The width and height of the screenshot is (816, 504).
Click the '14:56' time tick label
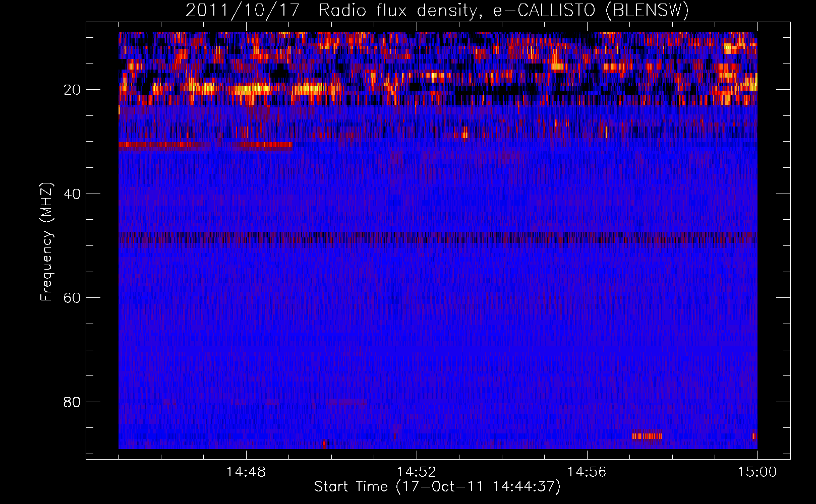[587, 472]
